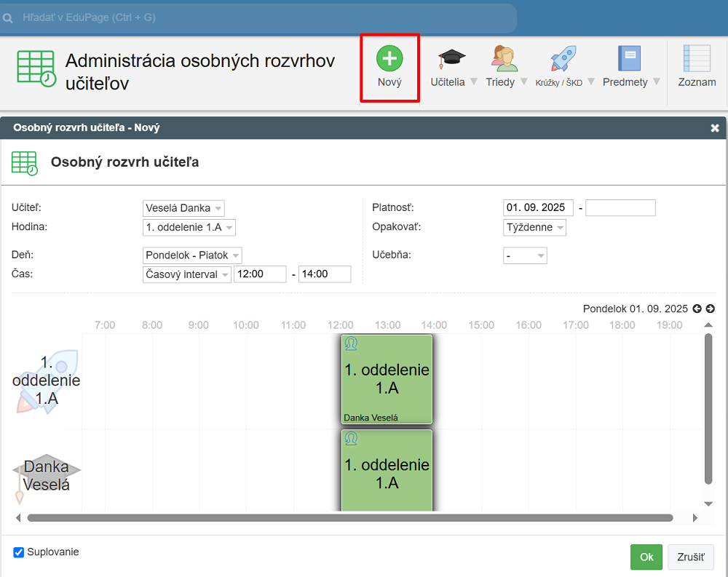Viewport: 728px width, 577px height.
Task: Click the Hľadať v EduPage search field
Action: coord(262,17)
